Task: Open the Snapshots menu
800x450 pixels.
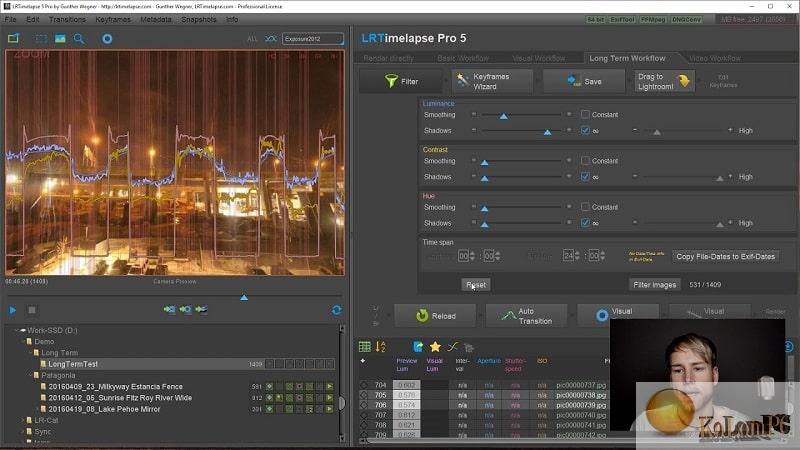Action: pyautogui.click(x=199, y=19)
